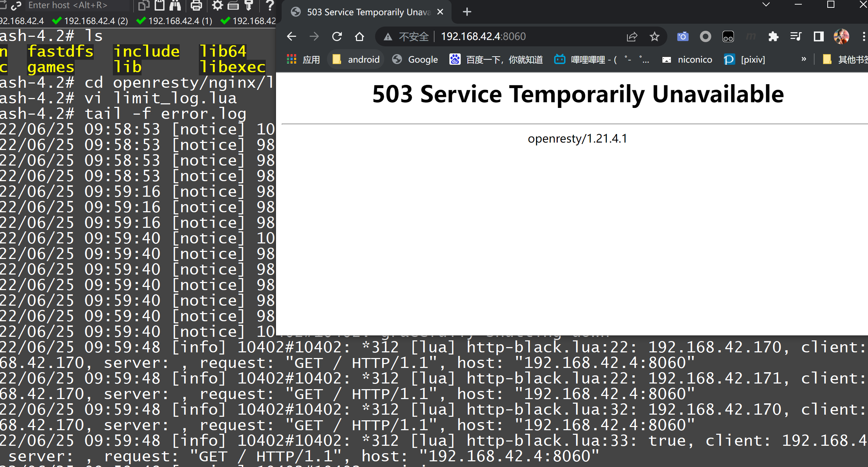The image size is (868, 467).
Task: Expand the hidden bookmarks chevron
Action: (x=804, y=59)
